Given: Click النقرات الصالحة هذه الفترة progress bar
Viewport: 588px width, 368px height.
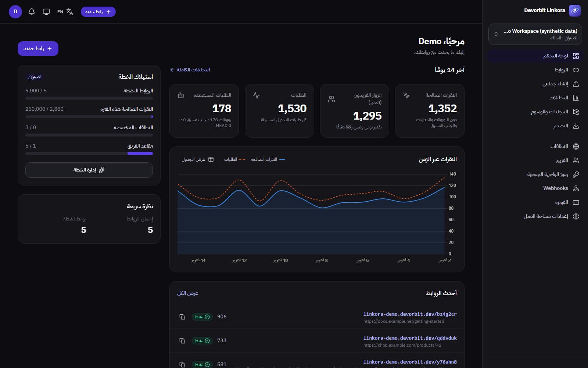Looking at the screenshot, I should tap(89, 117).
